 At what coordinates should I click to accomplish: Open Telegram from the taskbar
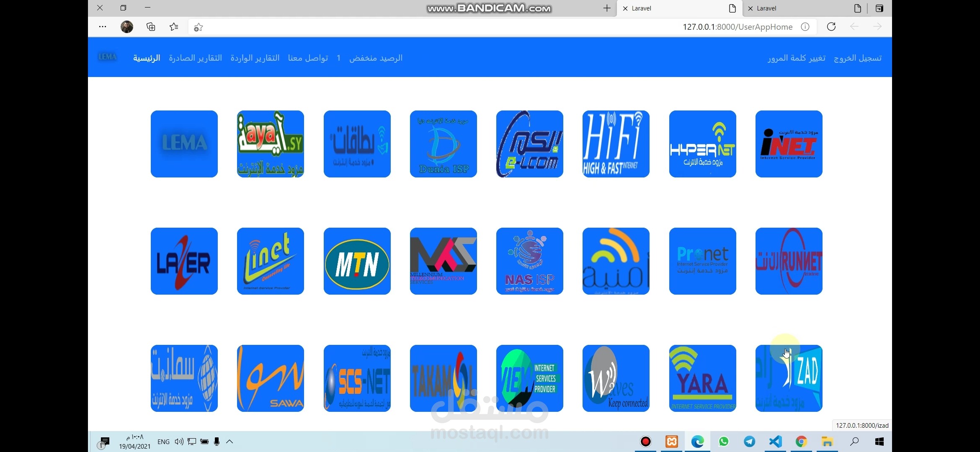(x=749, y=442)
